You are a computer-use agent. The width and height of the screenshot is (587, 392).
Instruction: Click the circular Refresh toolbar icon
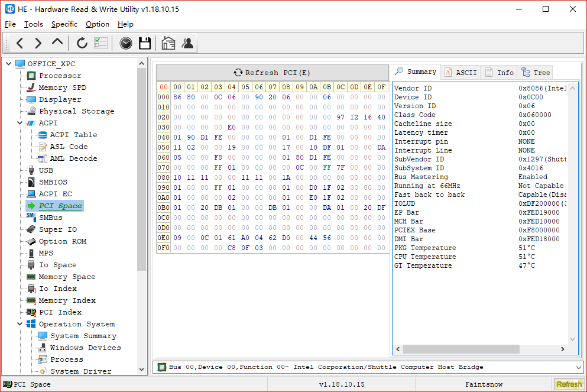tap(82, 43)
